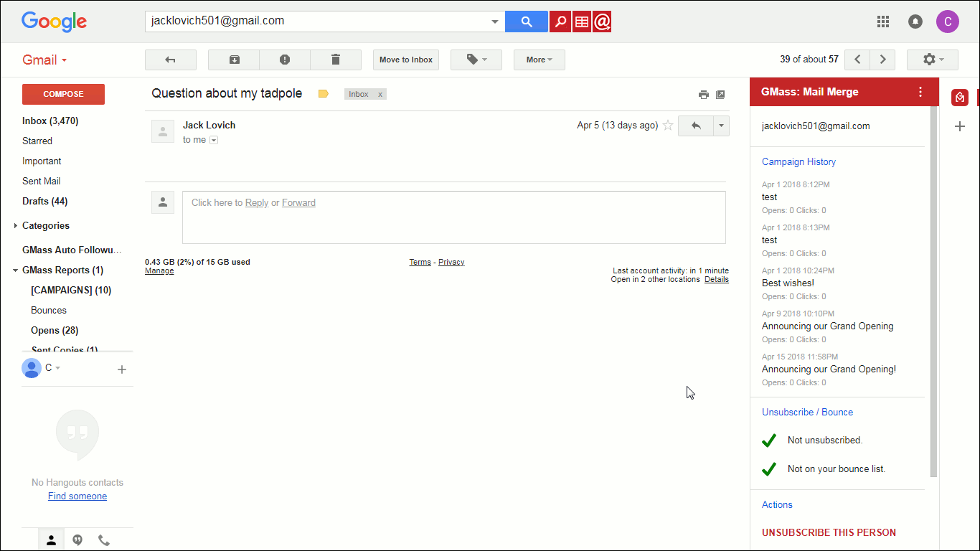Click the GMass red magnifier search icon
This screenshot has height=551, width=980.
click(x=560, y=22)
